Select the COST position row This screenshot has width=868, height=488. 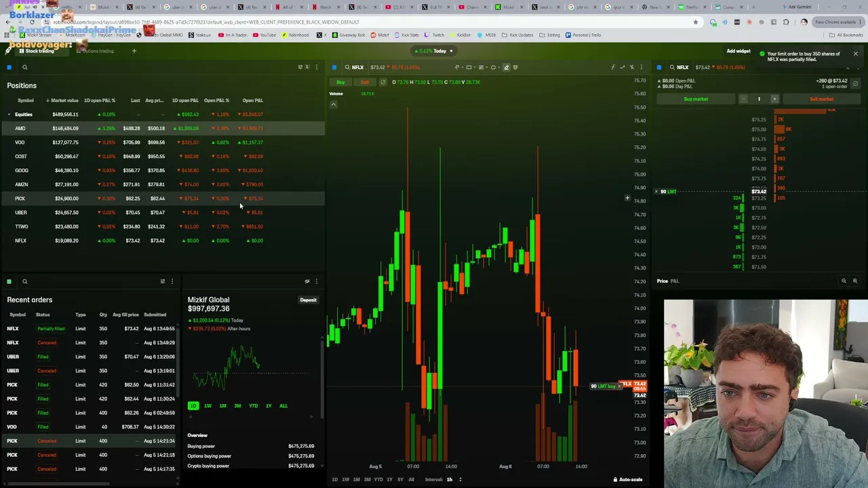[163, 157]
